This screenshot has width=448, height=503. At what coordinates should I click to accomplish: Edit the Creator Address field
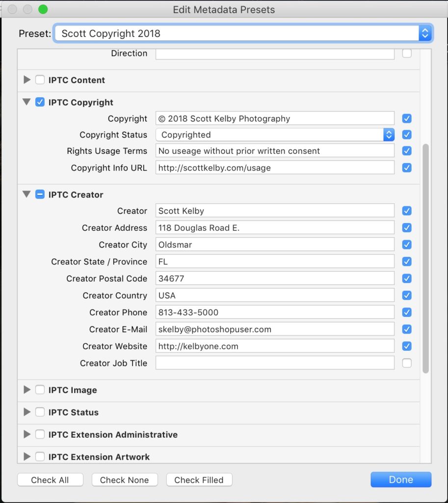[275, 228]
